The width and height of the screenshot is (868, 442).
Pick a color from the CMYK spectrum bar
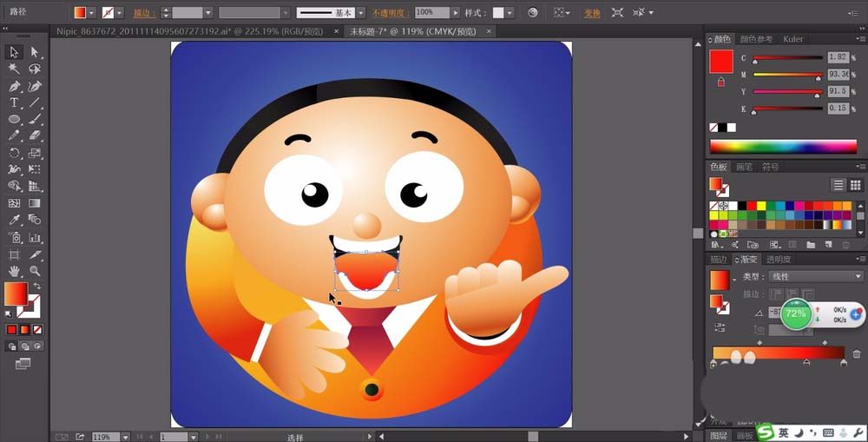click(783, 147)
